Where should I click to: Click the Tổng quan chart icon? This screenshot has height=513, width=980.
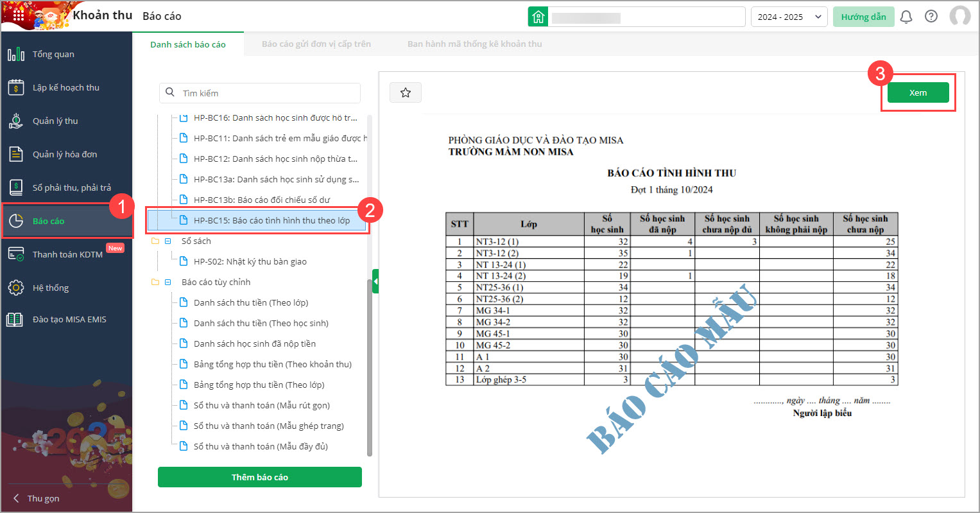[16, 54]
